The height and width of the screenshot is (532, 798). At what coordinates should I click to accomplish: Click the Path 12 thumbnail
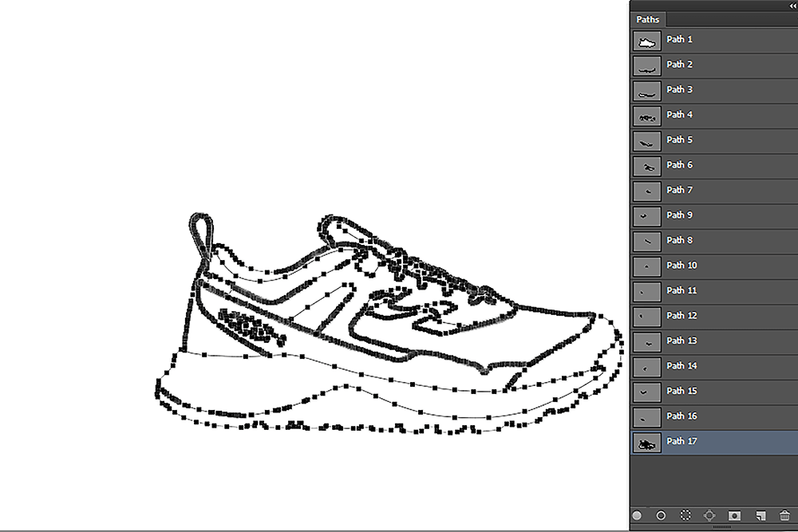(647, 317)
